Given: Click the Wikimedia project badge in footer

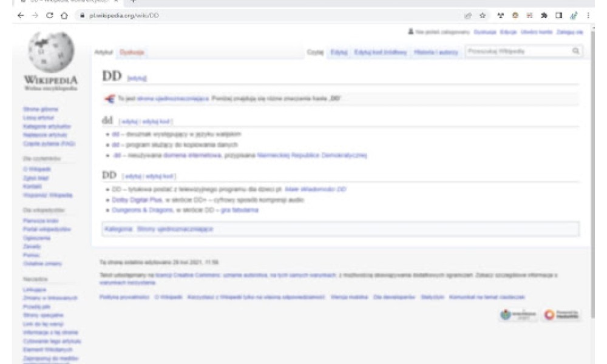Looking at the screenshot, I should coord(517,315).
